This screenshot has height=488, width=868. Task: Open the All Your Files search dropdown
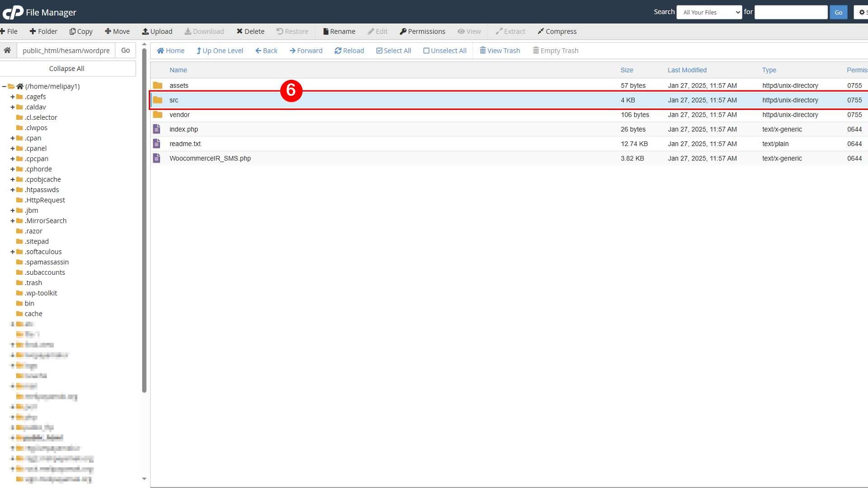[709, 12]
